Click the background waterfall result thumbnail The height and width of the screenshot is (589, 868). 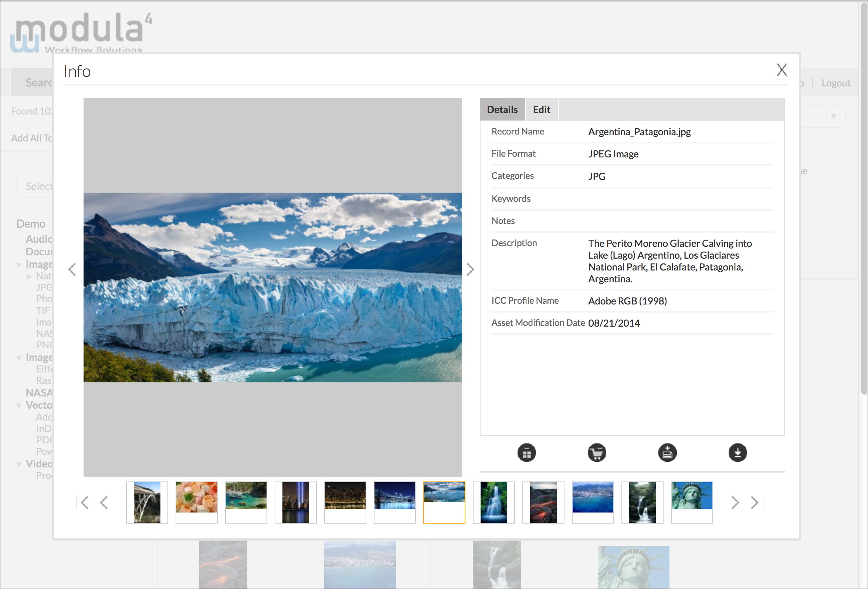(496, 564)
